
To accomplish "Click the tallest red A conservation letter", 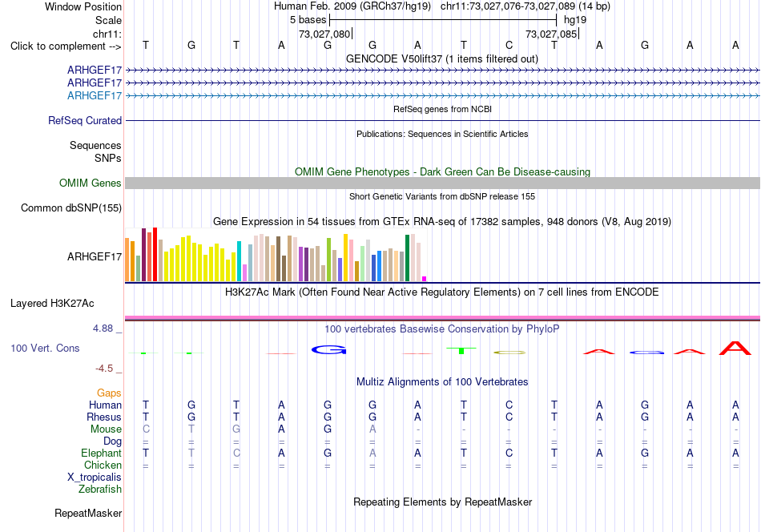I will coord(735,348).
